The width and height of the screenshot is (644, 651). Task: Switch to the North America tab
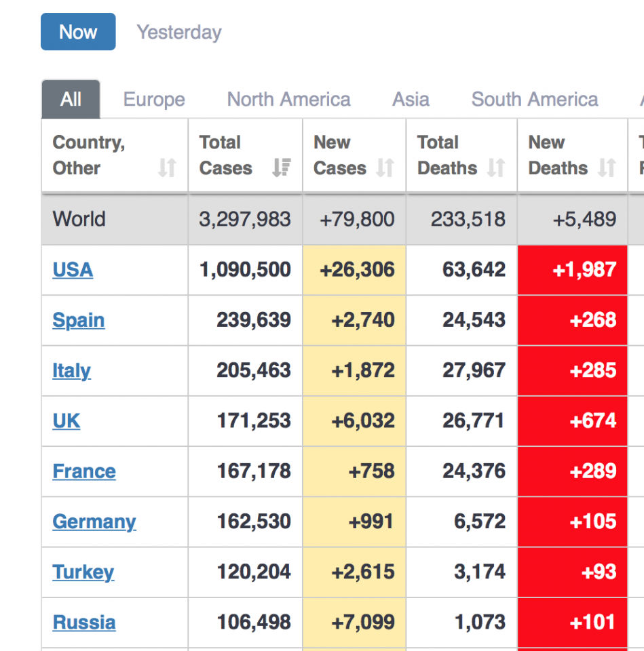288,100
